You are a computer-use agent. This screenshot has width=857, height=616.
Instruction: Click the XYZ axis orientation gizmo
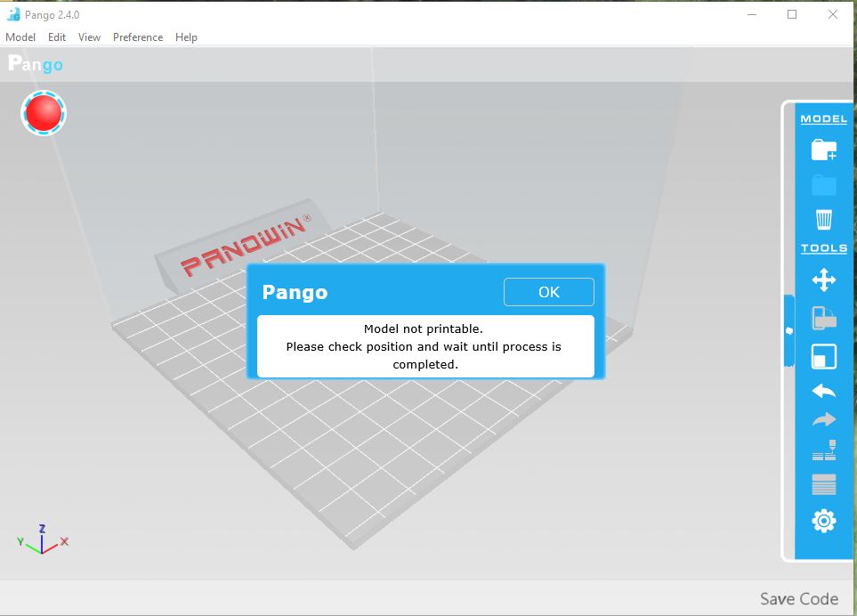point(42,539)
